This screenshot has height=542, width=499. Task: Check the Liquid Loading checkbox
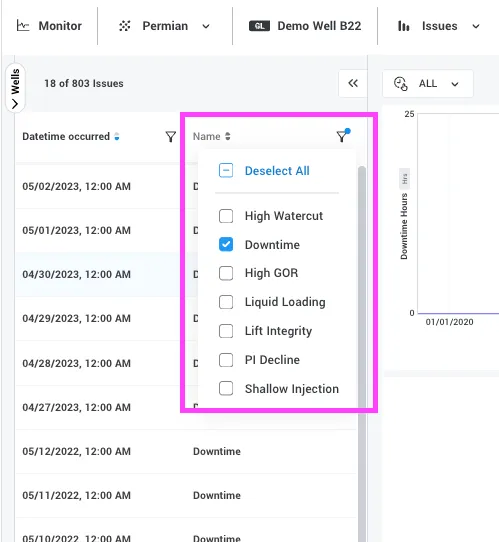226,302
